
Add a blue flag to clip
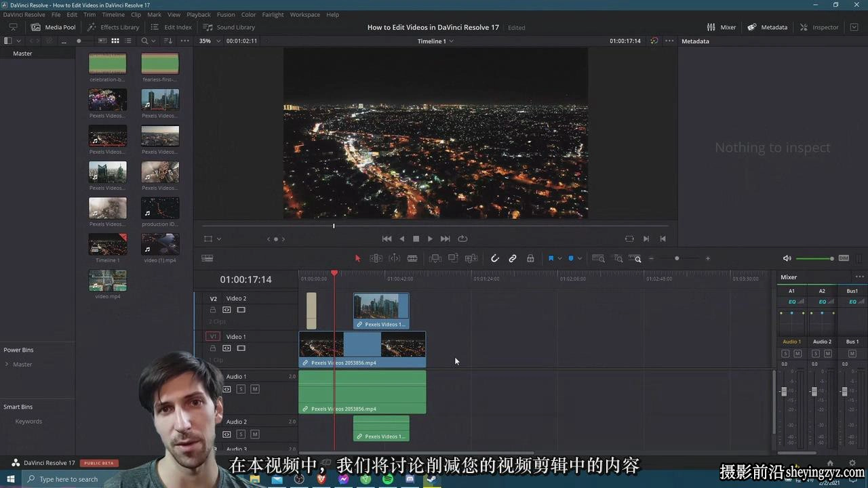(551, 258)
